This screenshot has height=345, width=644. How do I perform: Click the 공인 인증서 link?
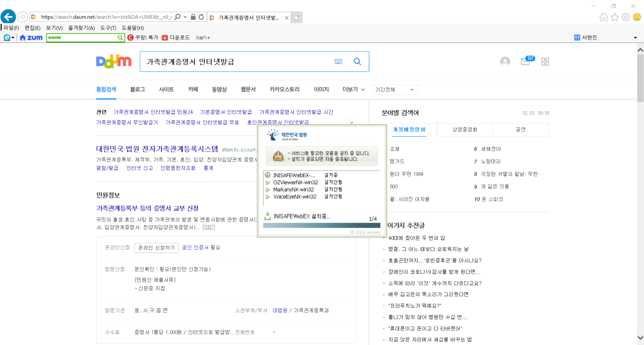click(195, 247)
